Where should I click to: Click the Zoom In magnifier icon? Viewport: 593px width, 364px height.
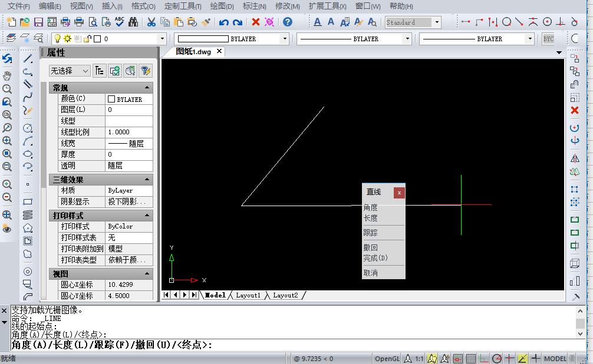[x=7, y=184]
